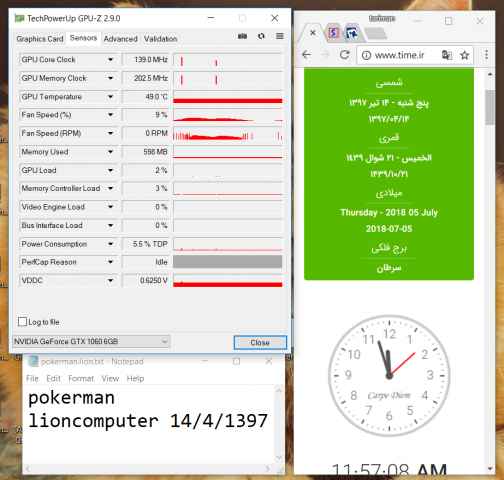Open the Video Engine Load dropdown
The width and height of the screenshot is (504, 480).
click(x=110, y=207)
